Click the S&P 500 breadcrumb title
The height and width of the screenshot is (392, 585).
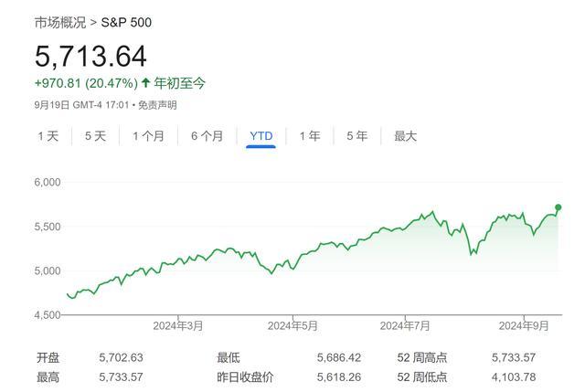click(126, 22)
